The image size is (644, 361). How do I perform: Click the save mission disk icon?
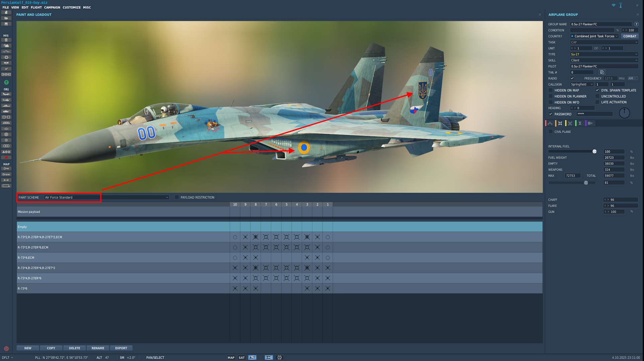click(x=6, y=24)
